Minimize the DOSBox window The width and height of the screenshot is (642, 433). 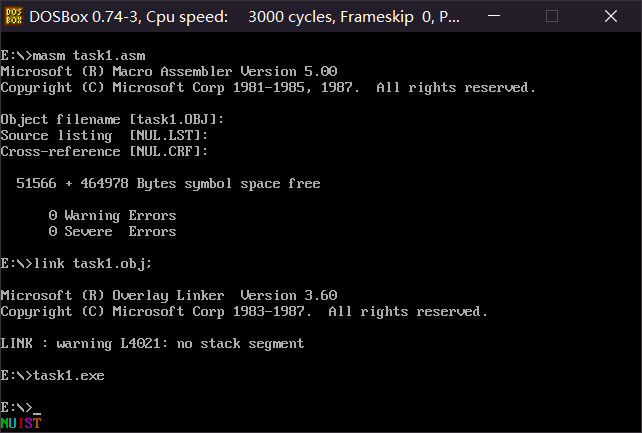click(x=494, y=16)
